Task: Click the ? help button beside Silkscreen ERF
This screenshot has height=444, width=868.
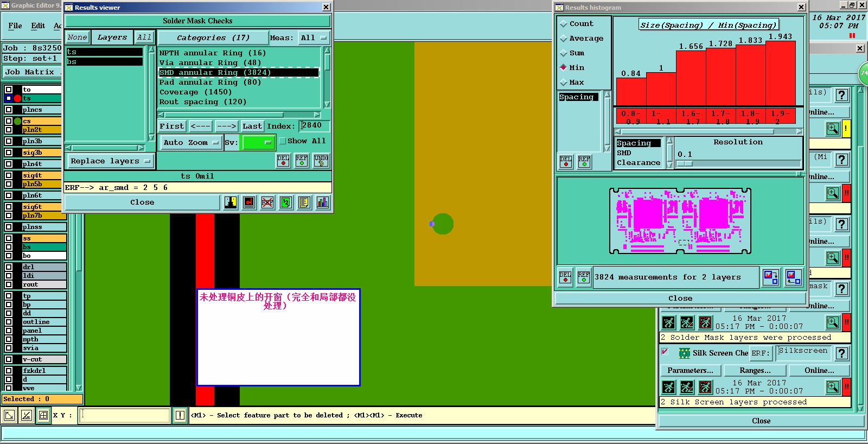Action: 841,353
